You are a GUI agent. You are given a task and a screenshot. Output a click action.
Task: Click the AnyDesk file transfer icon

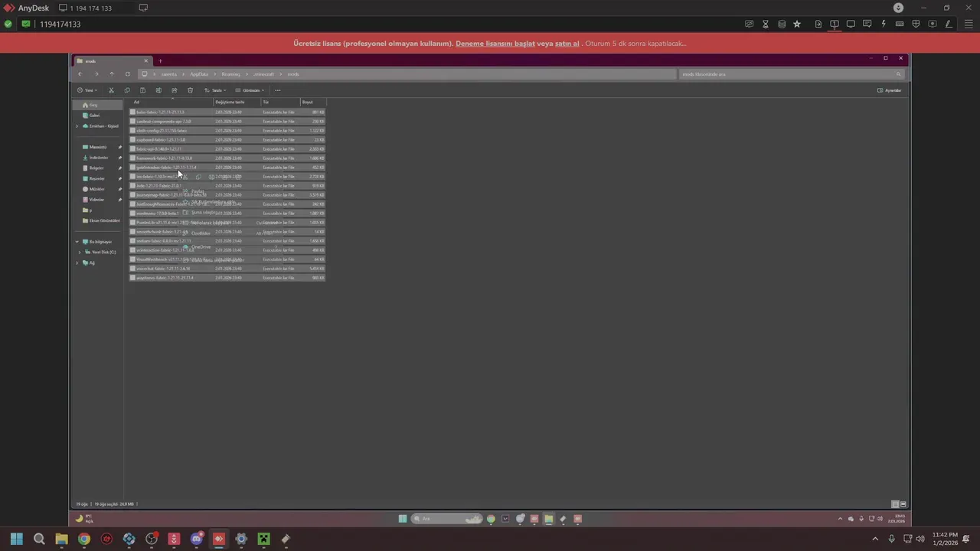[x=818, y=24]
